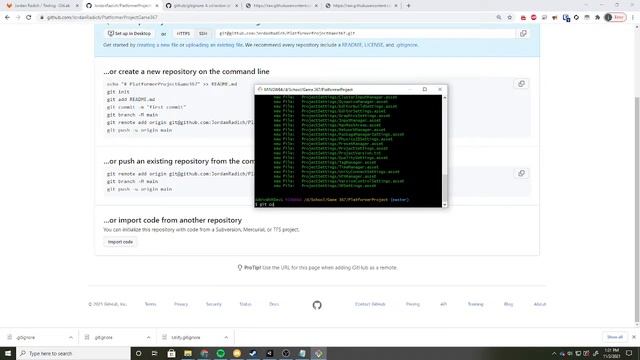Open the Blog footer link
Viewport: 640px width, 360px height.
point(508,304)
